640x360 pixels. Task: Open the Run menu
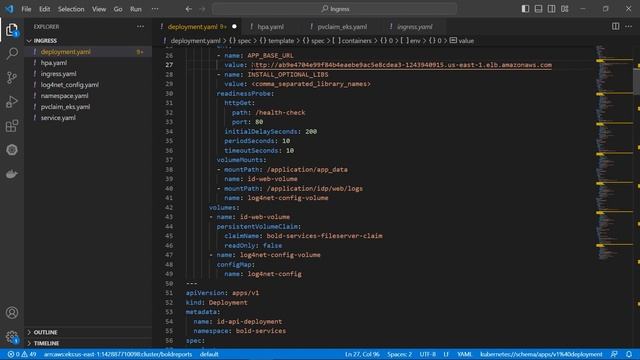click(x=136, y=9)
